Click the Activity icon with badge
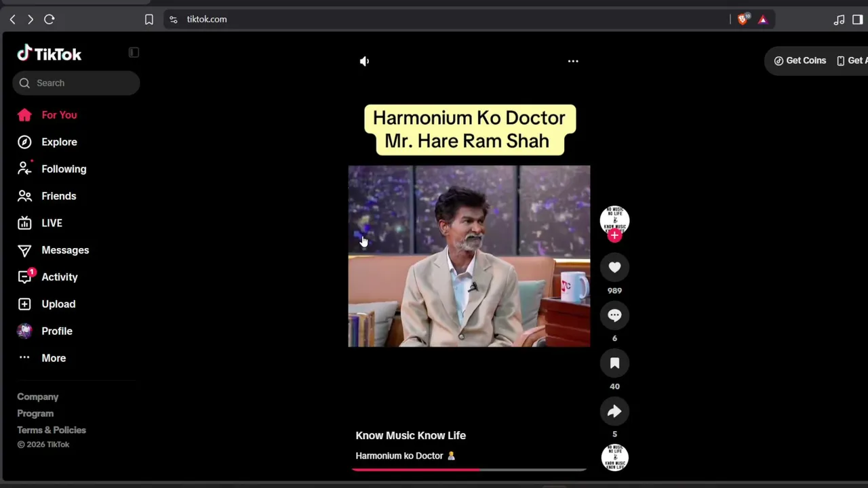 coord(26,276)
